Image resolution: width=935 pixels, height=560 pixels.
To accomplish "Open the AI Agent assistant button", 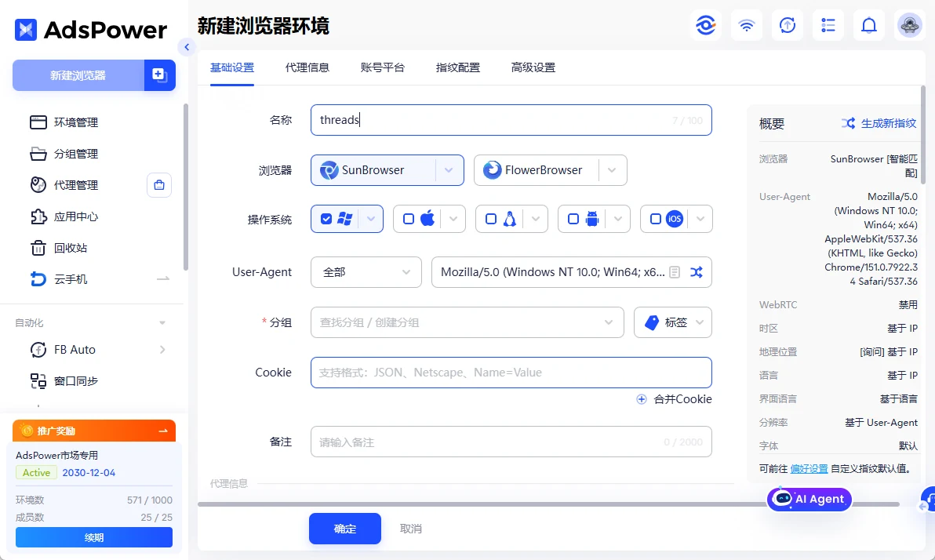I will point(809,499).
